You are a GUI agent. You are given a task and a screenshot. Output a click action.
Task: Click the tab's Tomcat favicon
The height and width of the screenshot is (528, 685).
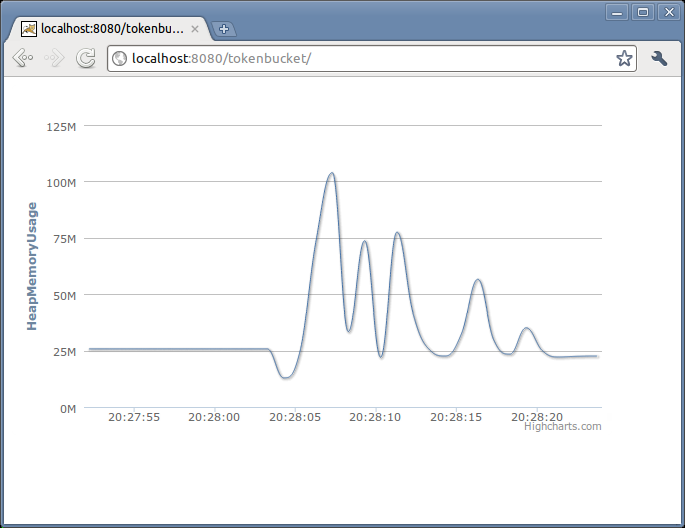29,29
